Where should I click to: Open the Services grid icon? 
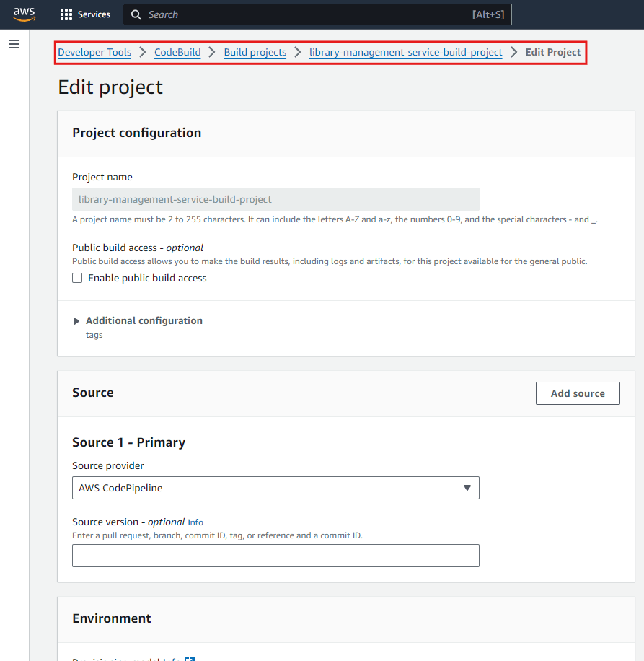point(66,14)
